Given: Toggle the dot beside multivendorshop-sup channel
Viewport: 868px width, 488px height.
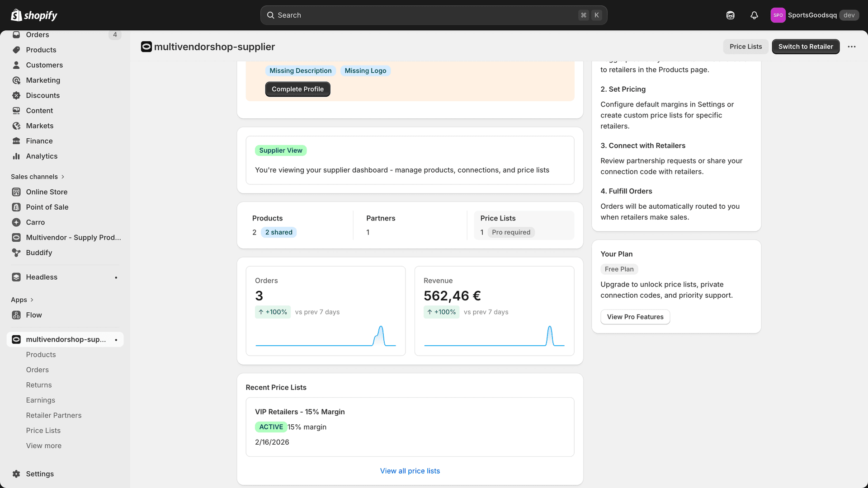Looking at the screenshot, I should point(116,339).
